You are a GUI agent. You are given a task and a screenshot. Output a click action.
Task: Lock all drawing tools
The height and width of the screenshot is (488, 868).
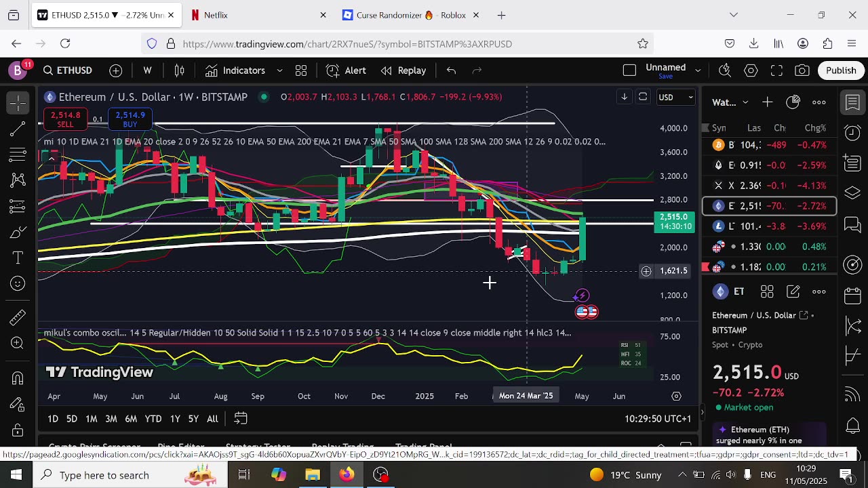pos(18,430)
